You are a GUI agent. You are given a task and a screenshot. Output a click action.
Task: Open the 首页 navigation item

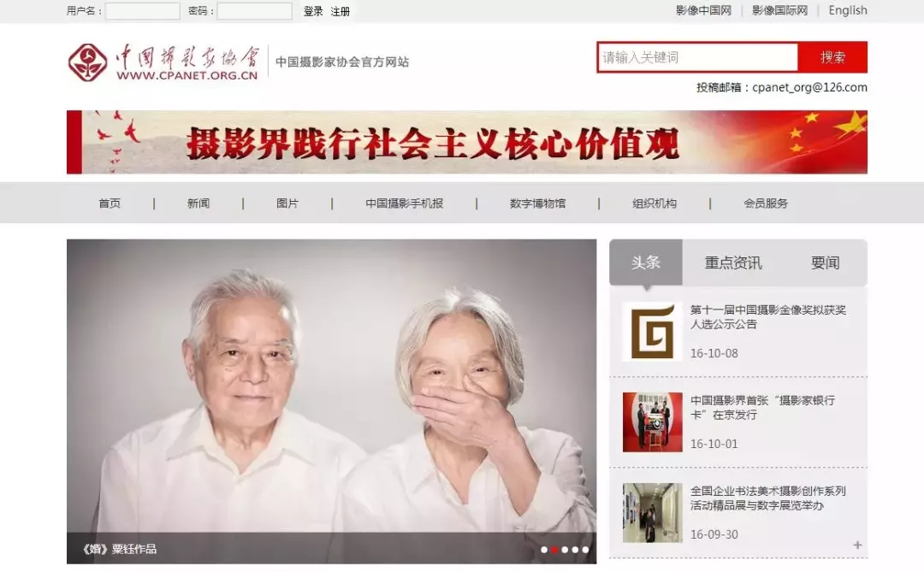(110, 203)
